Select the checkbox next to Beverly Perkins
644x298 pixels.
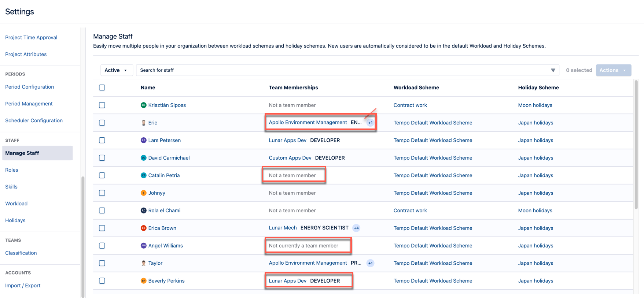pyautogui.click(x=102, y=281)
